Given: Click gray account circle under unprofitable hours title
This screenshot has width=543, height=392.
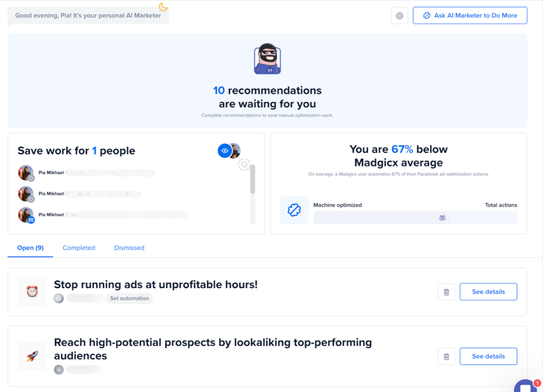Looking at the screenshot, I should tap(58, 298).
